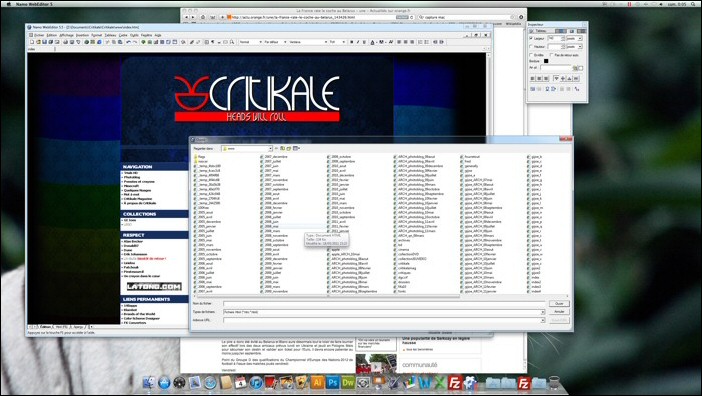Open the Insertion menu
The width and height of the screenshot is (702, 396).
(x=82, y=35)
